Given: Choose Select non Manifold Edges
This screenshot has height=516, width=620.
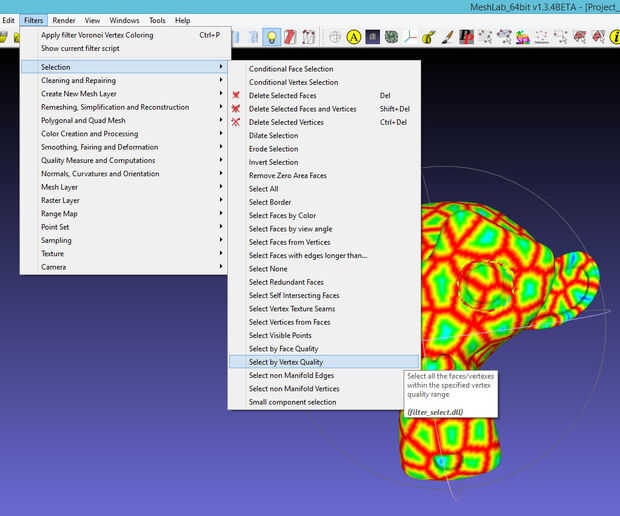Looking at the screenshot, I should (323, 375).
